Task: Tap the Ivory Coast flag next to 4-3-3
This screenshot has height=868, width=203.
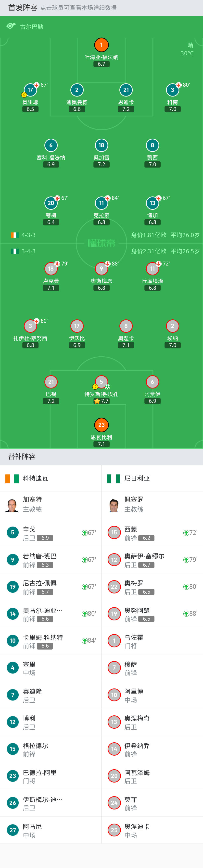Action: (x=14, y=235)
